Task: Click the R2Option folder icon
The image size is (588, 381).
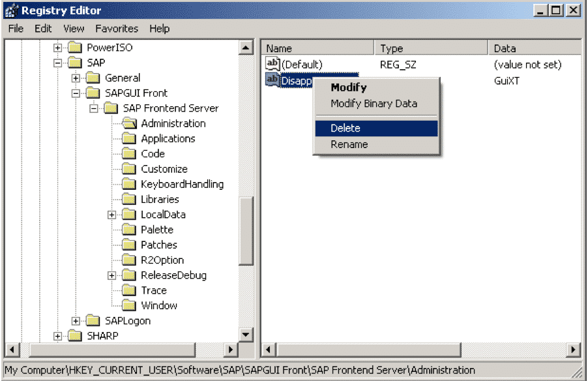Action: (129, 260)
